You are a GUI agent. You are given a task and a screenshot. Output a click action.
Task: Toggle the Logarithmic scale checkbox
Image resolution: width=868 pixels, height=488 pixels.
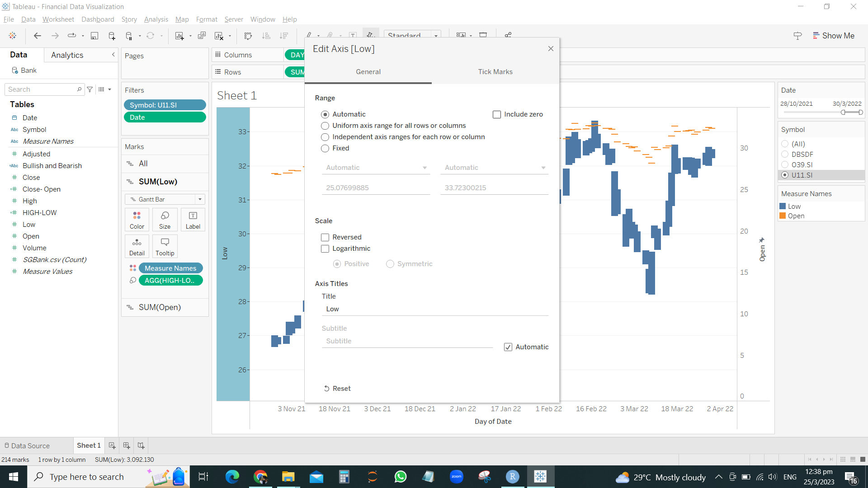(x=325, y=249)
